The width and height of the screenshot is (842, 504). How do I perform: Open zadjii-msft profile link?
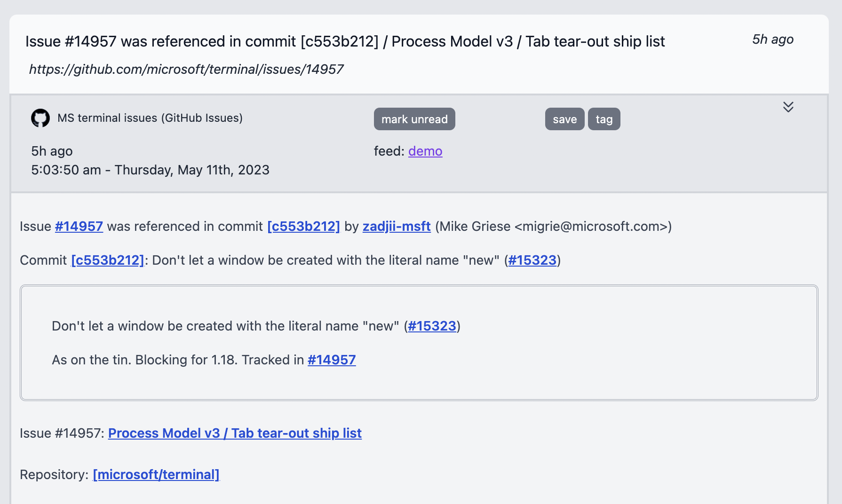click(397, 226)
